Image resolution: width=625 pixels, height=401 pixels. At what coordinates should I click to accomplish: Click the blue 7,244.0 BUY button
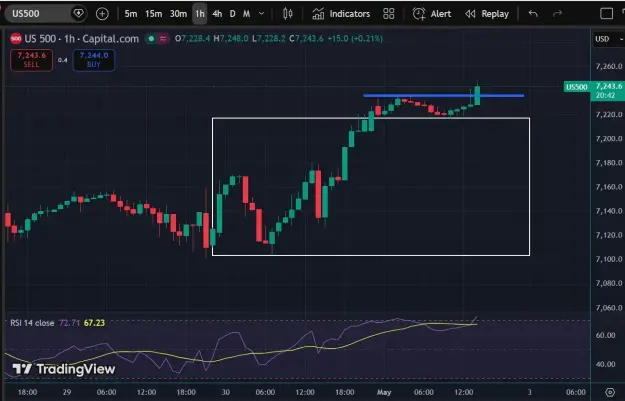click(x=94, y=60)
